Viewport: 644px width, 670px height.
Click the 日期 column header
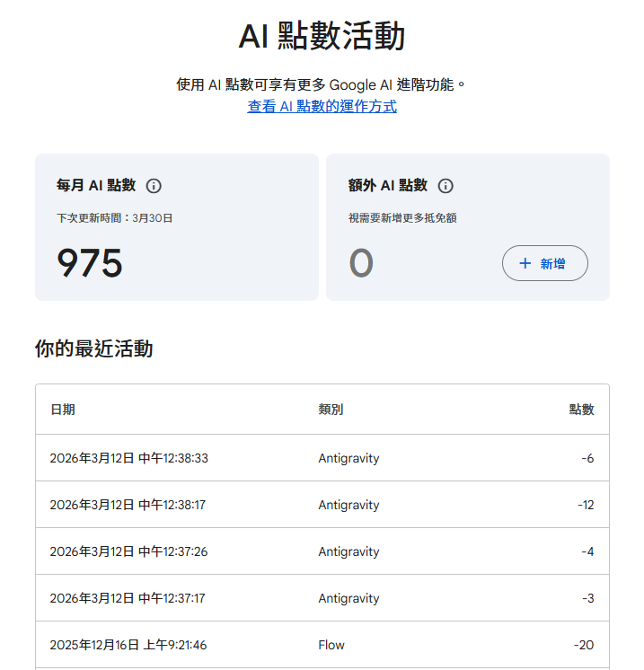coord(63,410)
